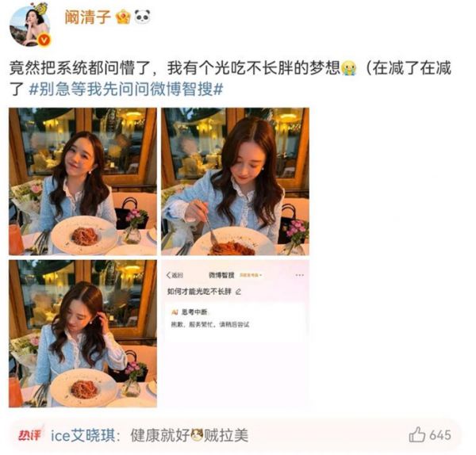
Task: Open first photo of woman smiling at camera
Action: pyautogui.click(x=83, y=182)
